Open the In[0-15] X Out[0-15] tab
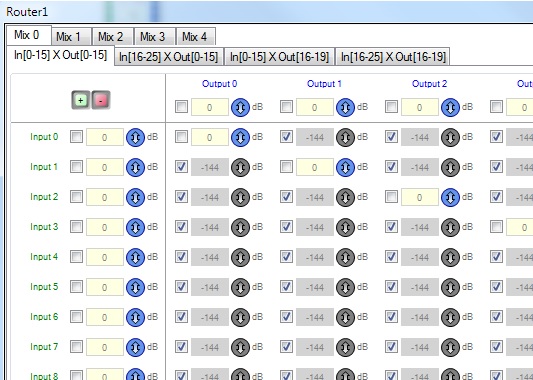Viewport: 533px width, 380px height. tap(61, 55)
